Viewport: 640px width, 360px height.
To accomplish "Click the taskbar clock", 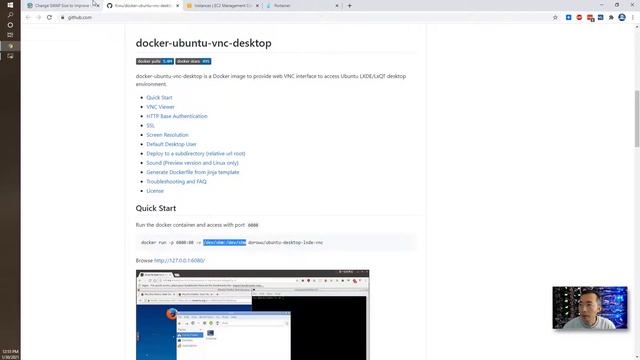I will (x=10, y=353).
